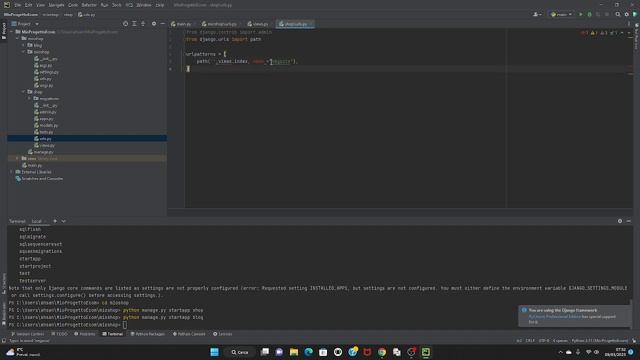Click the green Run button
Viewport: 640px width, 360px height.
pyautogui.click(x=581, y=14)
